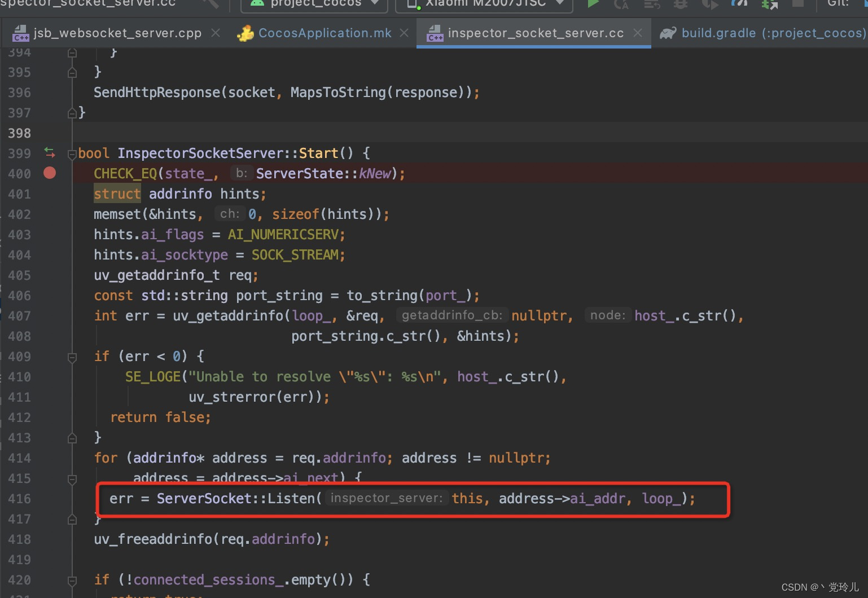Click uv_getaddrinfo_t on line 405

(x=156, y=275)
